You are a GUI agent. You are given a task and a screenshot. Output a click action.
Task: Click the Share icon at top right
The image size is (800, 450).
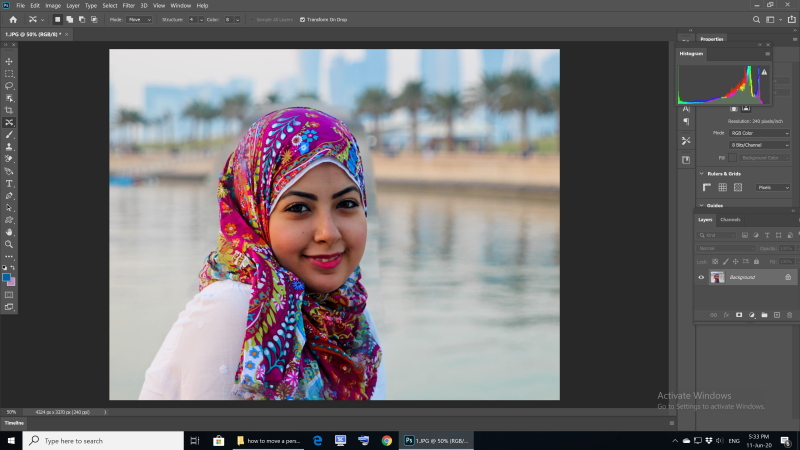tap(791, 19)
